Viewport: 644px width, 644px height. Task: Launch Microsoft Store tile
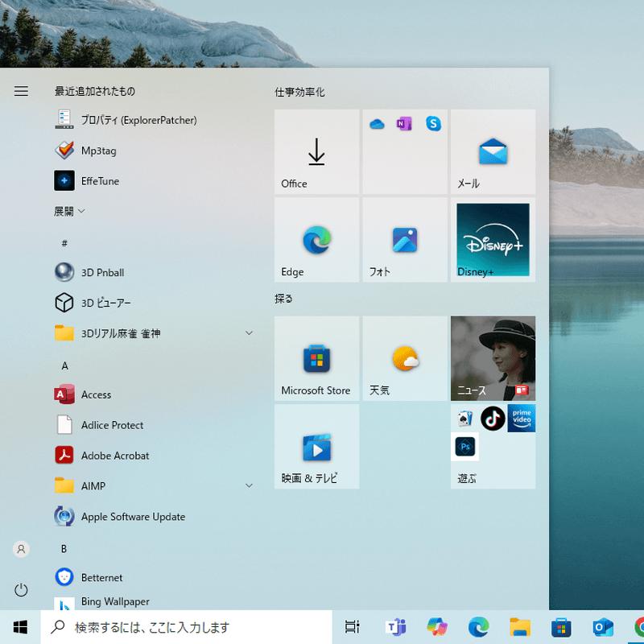tap(316, 358)
